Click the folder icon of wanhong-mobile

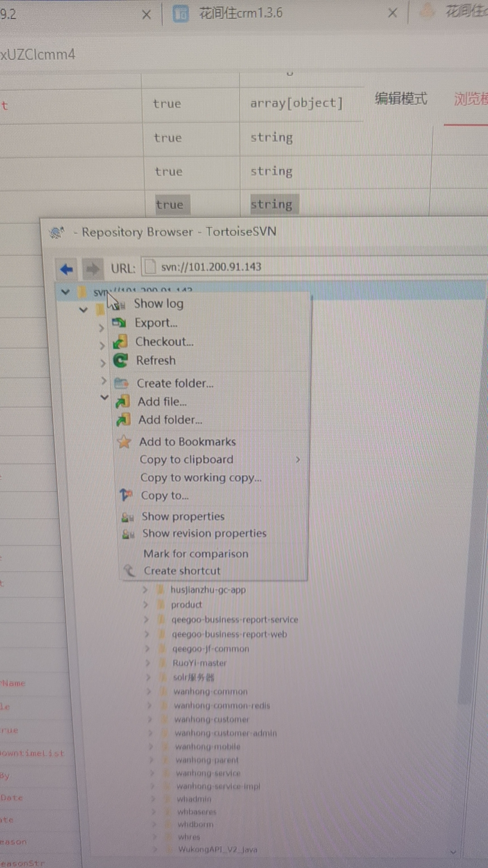[x=166, y=746]
